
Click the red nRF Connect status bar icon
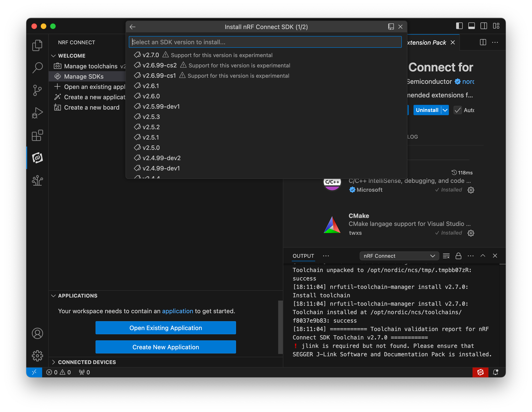tap(480, 372)
